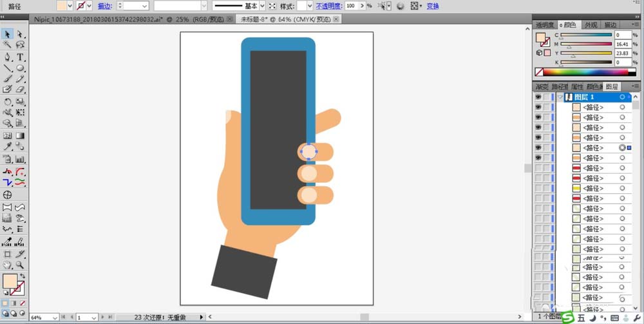This screenshot has height=324, width=644.
Task: Select the Ellipse tool
Action: [x=20, y=68]
